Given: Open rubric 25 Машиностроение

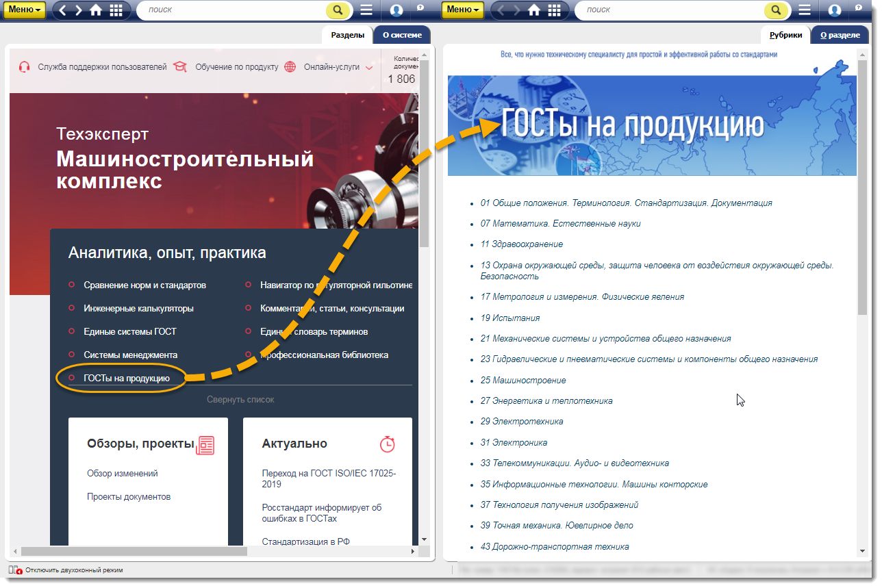Looking at the screenshot, I should pyautogui.click(x=523, y=380).
